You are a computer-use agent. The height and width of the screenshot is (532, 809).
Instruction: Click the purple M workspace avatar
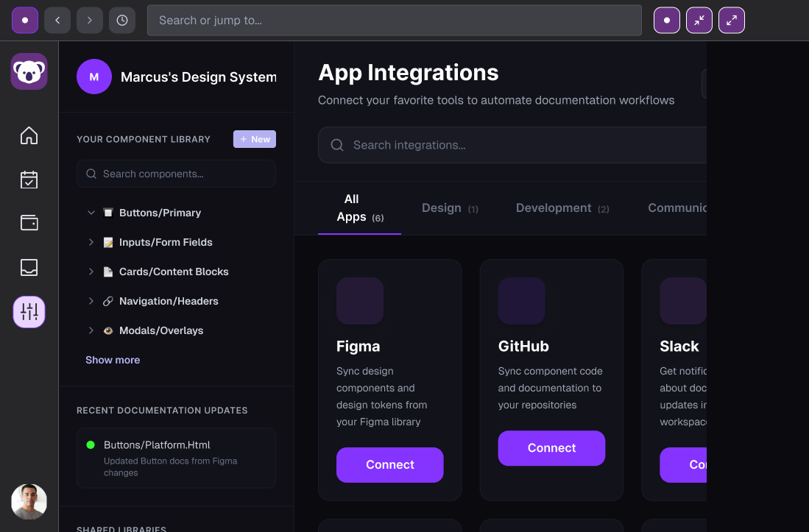[94, 77]
